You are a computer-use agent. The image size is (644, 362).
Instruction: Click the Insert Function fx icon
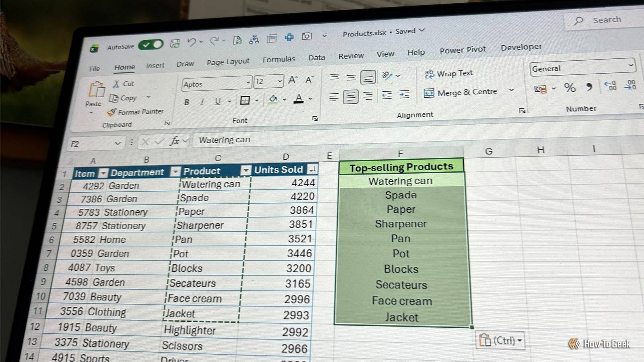pos(174,141)
